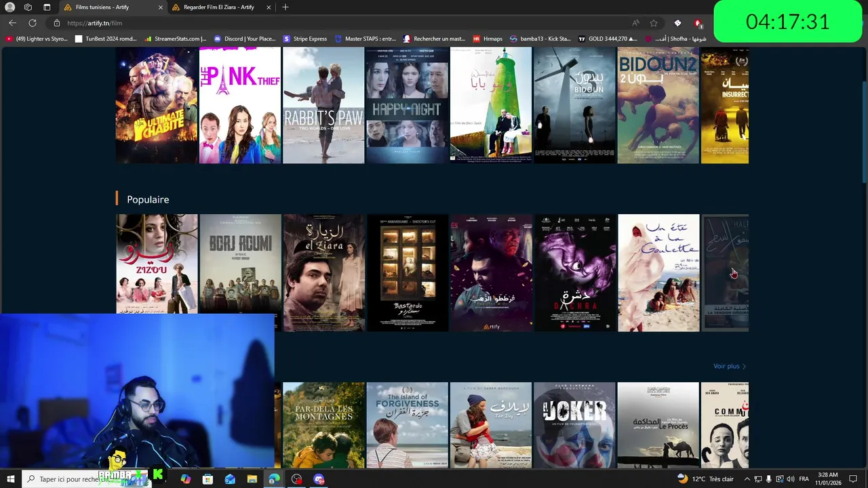Open the Master STAPS bookmark
This screenshot has width=868, height=488.
coord(366,39)
